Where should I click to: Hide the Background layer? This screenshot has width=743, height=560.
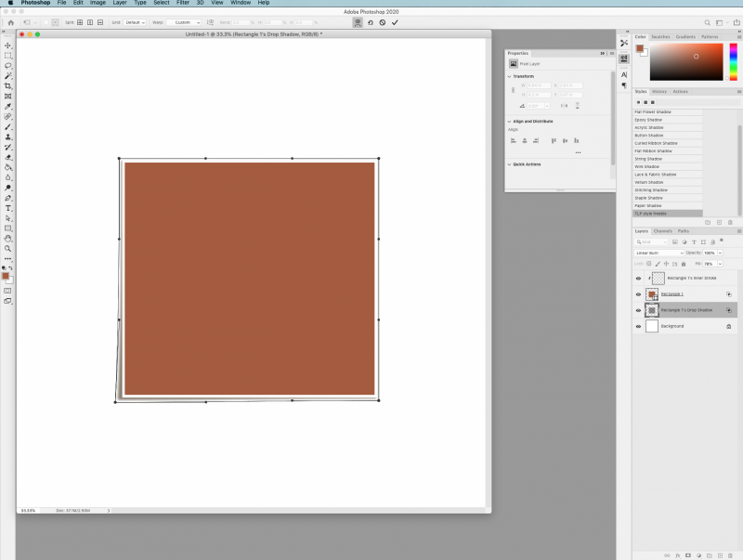pos(638,326)
